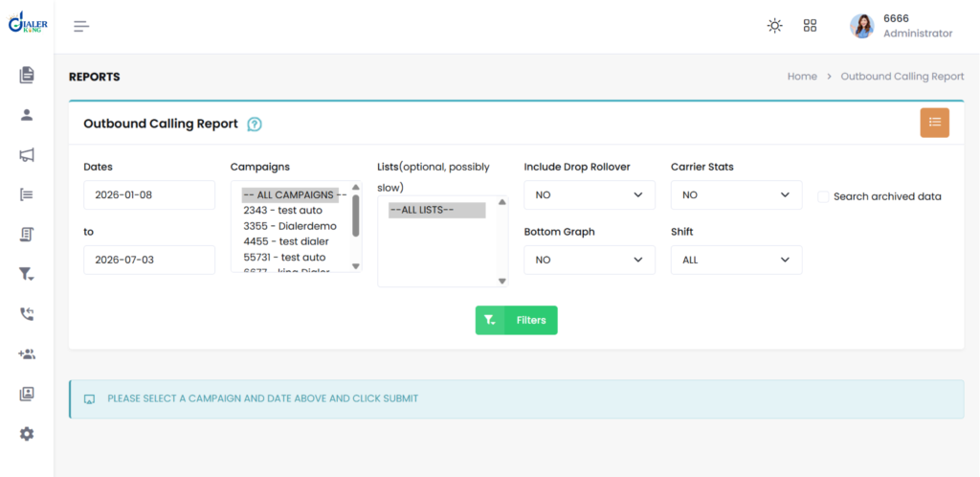Open the campaigns megaphone sidebar icon

coord(26,155)
